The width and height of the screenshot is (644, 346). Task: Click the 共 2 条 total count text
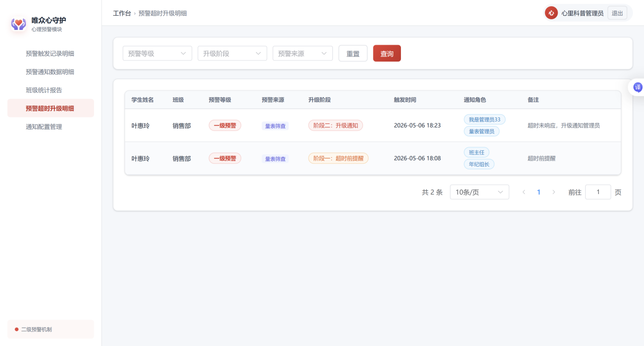[432, 192]
